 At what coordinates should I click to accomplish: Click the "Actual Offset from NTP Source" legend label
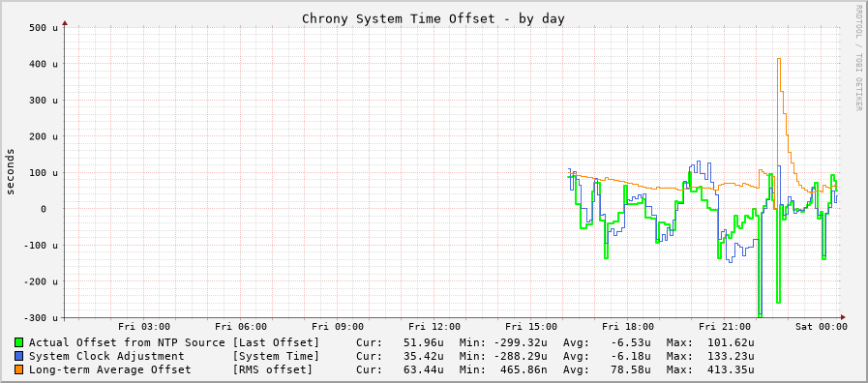coord(127,342)
